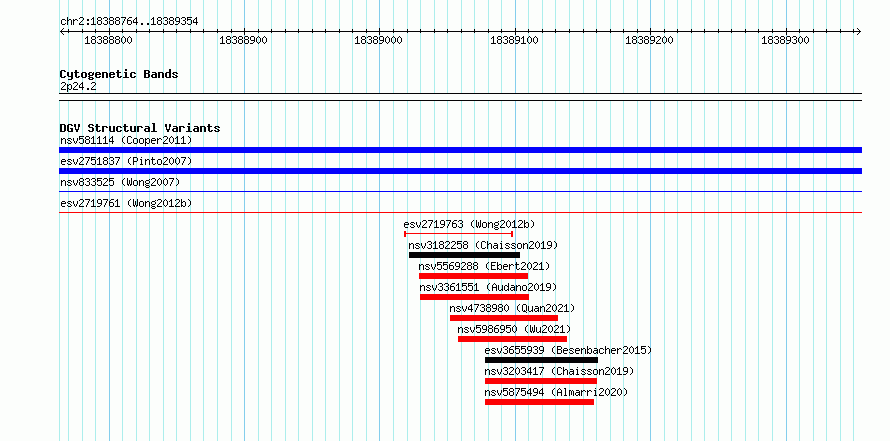Click the esv2719763 (Wong2012b) label
890x441 pixels.
coord(469,224)
